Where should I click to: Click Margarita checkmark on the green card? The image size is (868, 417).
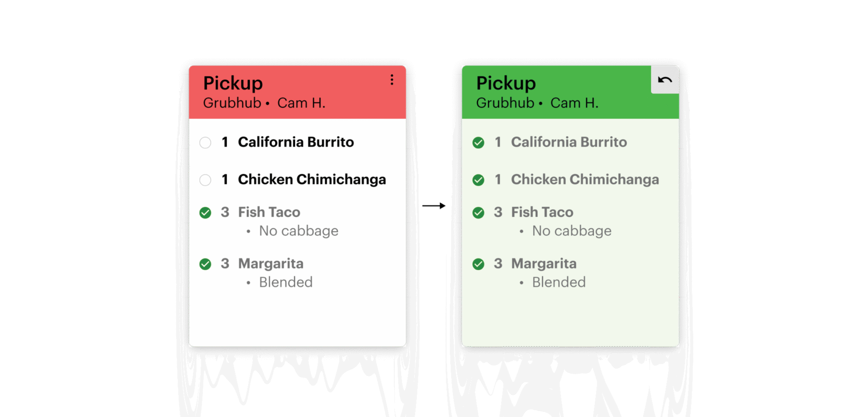click(478, 264)
